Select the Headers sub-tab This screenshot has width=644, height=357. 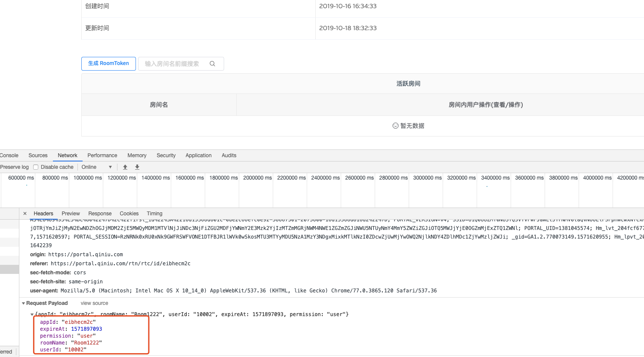tap(43, 214)
